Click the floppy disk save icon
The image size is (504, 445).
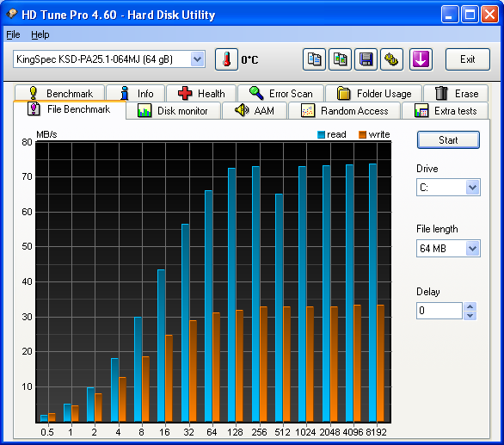coord(366,59)
